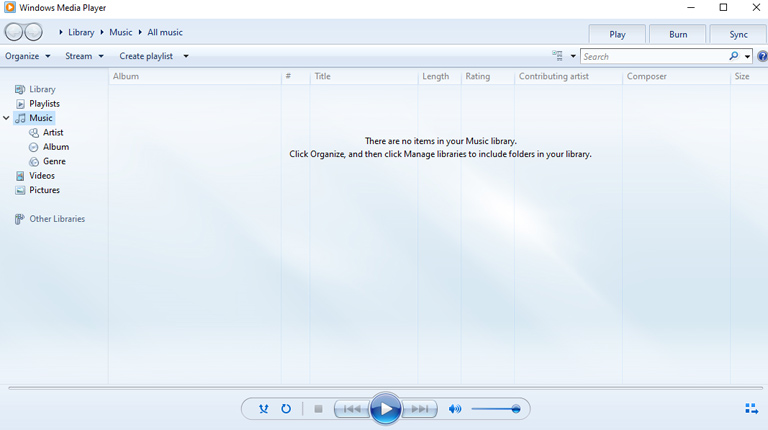
Task: Click the volume slider
Action: pyautogui.click(x=495, y=409)
